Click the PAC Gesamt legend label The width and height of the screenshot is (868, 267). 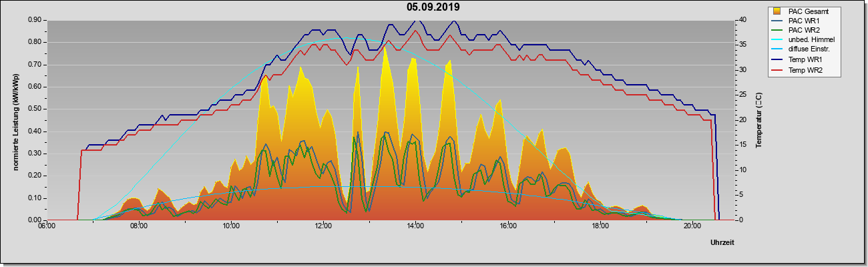(809, 11)
